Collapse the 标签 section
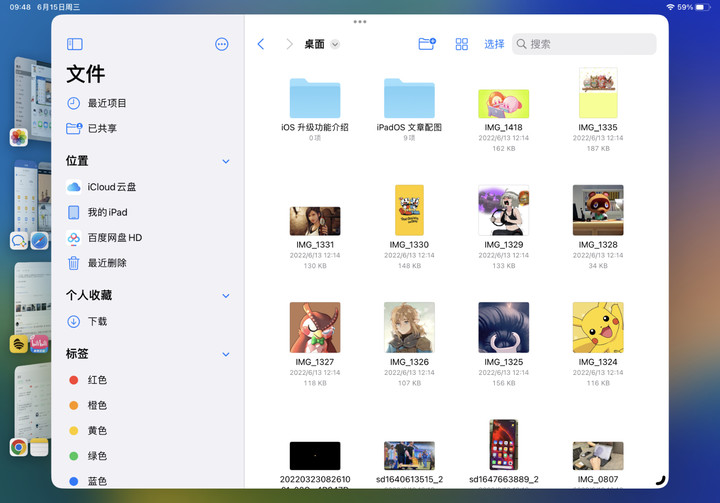 (x=226, y=354)
